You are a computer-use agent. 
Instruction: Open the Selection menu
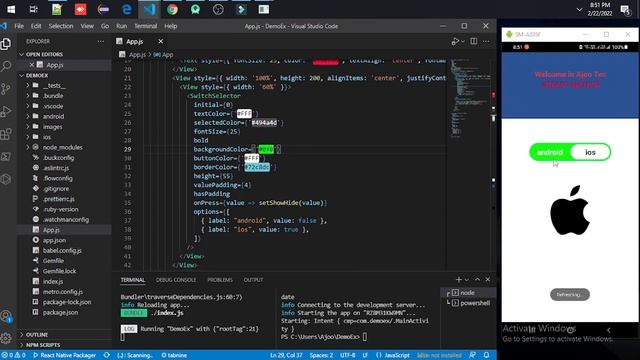(x=61, y=26)
